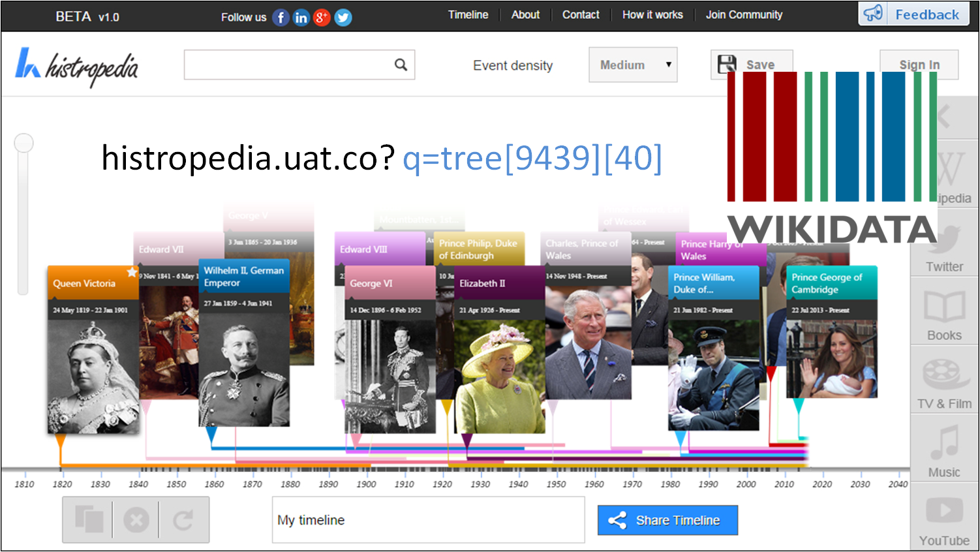Open the How it works page
Viewport: 980px width, 552px height.
652,14
